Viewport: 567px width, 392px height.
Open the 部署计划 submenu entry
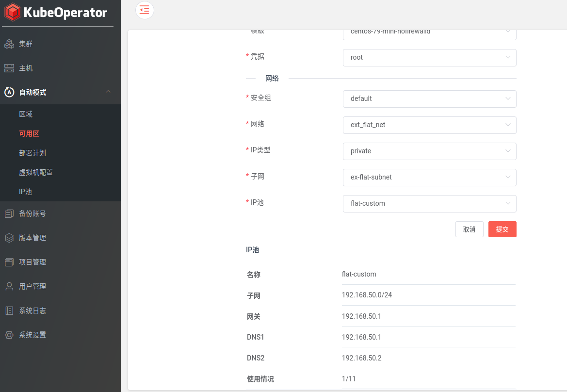[x=32, y=153]
